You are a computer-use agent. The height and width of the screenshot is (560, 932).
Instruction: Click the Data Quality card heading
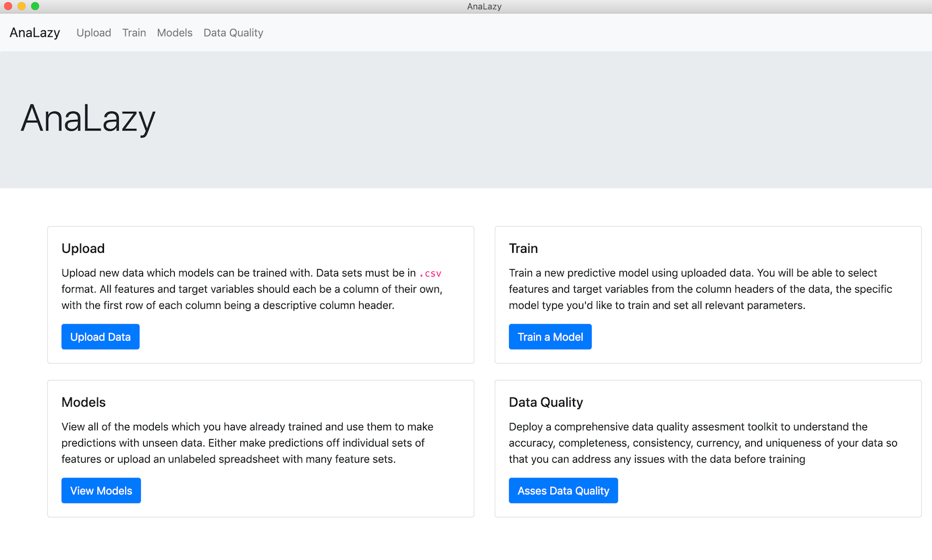(x=545, y=402)
